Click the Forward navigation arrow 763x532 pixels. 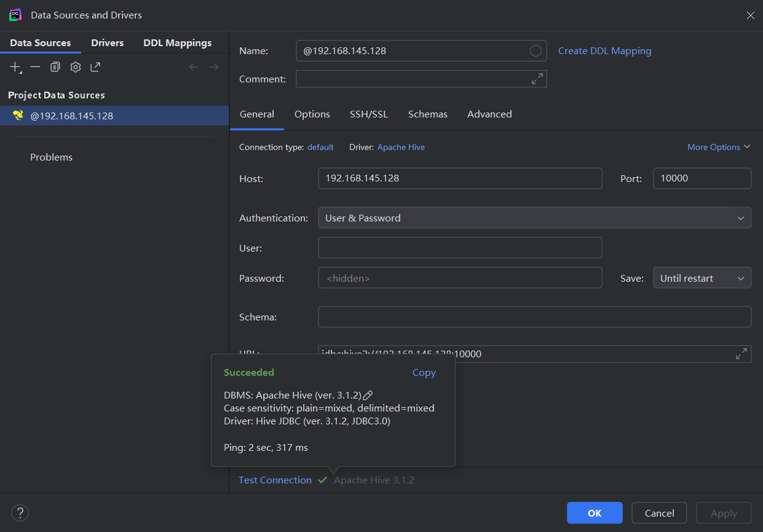[x=214, y=66]
